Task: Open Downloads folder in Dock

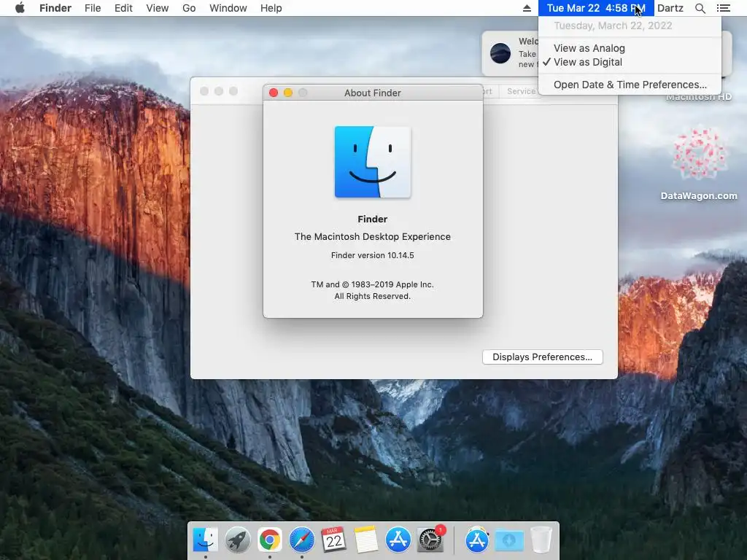Action: coord(509,540)
